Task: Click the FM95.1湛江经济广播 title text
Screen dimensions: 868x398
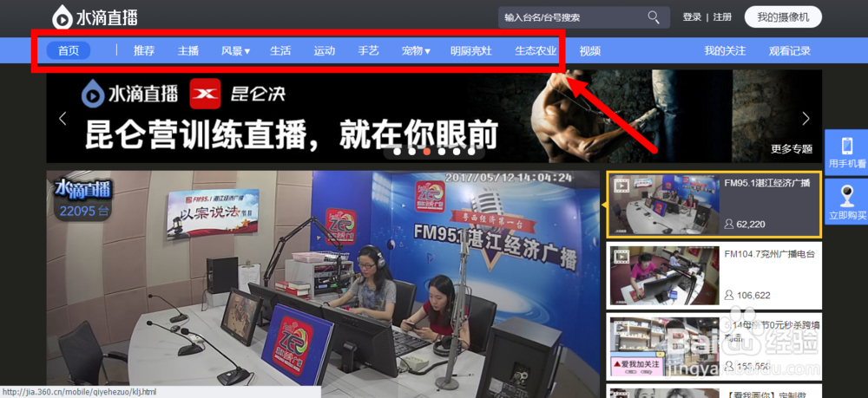Action: coord(767,183)
